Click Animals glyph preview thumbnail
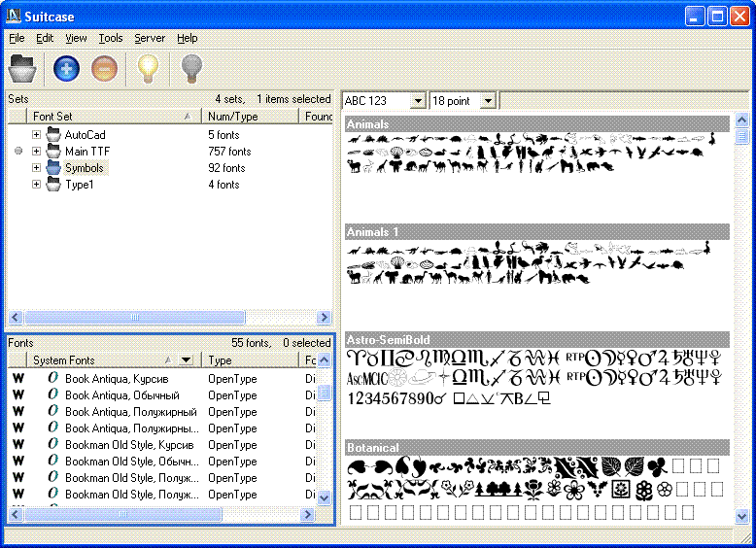The image size is (756, 548). click(532, 154)
